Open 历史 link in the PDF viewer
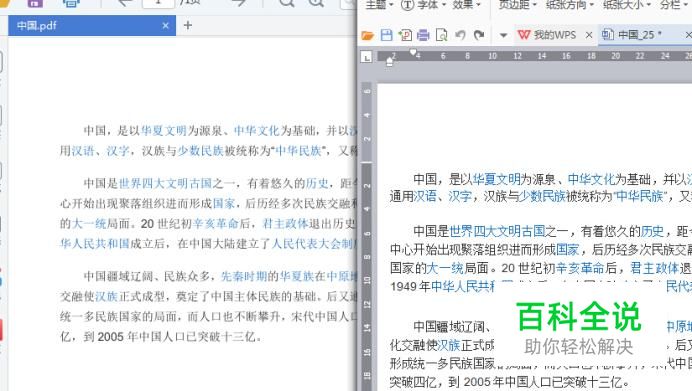The image size is (692, 391). click(x=317, y=183)
